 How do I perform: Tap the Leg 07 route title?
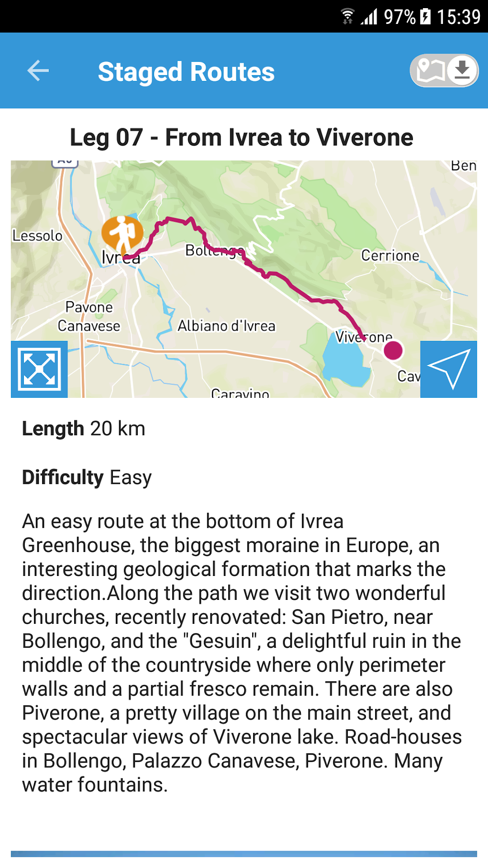[242, 137]
